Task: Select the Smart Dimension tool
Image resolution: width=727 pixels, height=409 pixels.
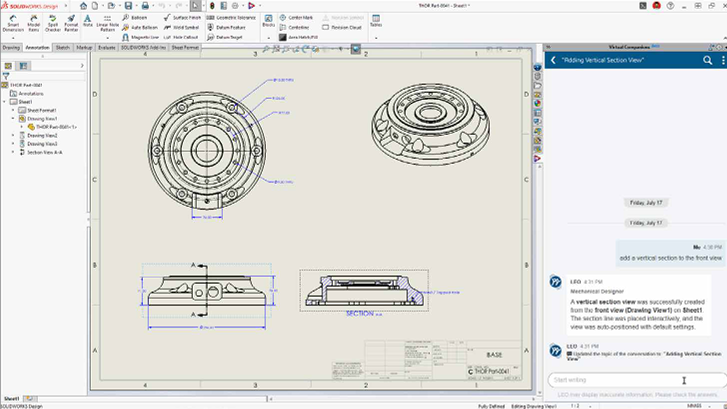Action: point(13,23)
